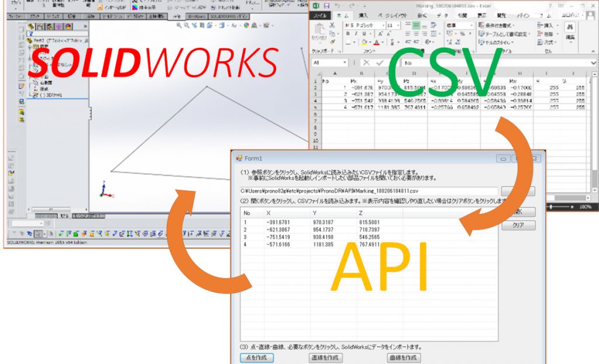Increase font size with larger A icon
The width and height of the screenshot is (599, 364).
tap(380, 34)
